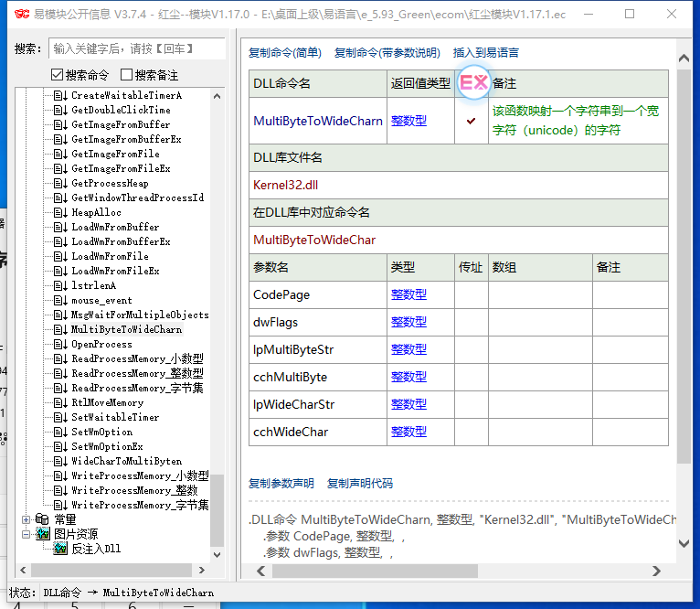The width and height of the screenshot is (700, 609).
Task: Open cchWideChar's 整数型 type link
Action: point(408,432)
